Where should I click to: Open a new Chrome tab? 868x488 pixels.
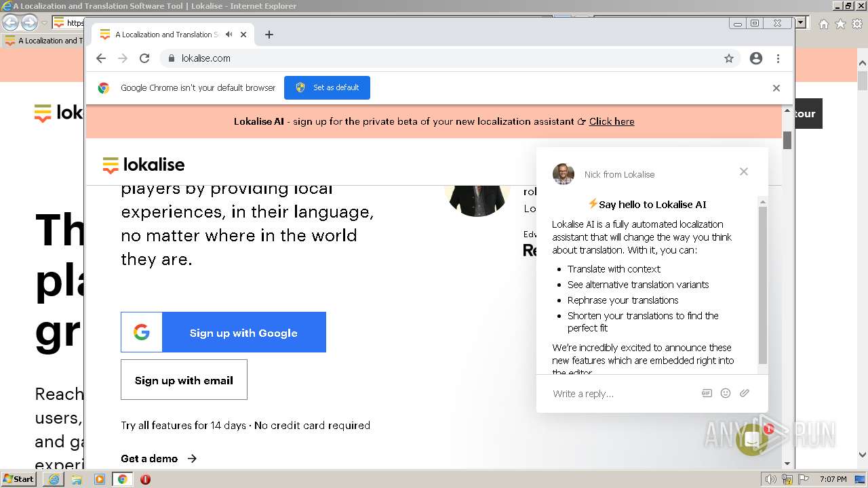[x=269, y=35]
